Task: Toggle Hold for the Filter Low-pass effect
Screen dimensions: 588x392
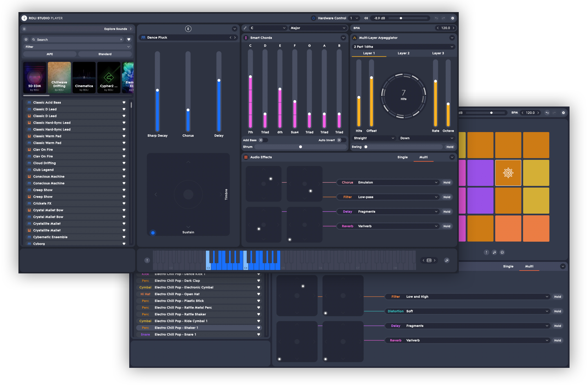Action: pyautogui.click(x=447, y=197)
